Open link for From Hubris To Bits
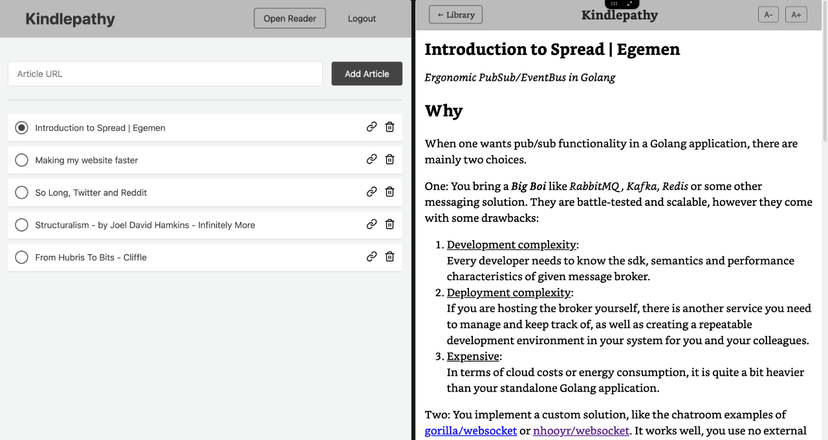The image size is (828, 440). pyautogui.click(x=372, y=256)
